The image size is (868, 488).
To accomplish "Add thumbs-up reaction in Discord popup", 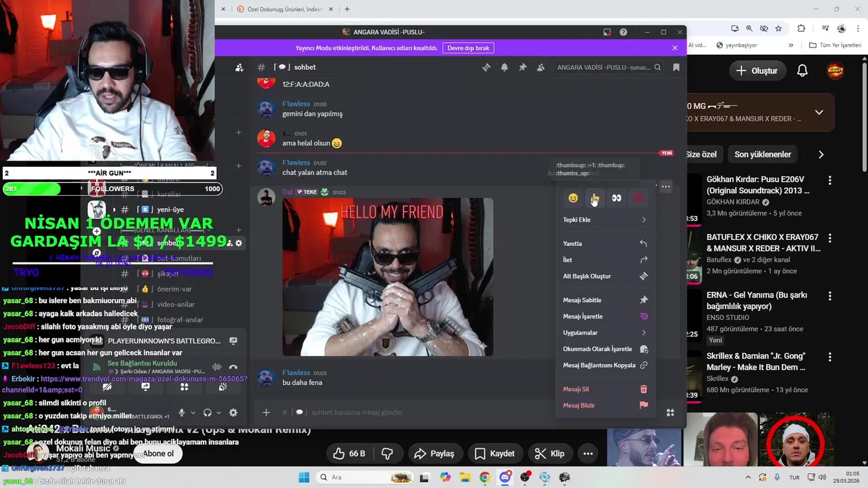I will coord(595,198).
